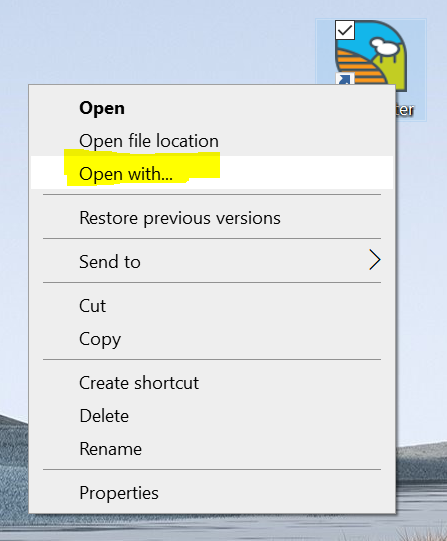Choose Restore previous versions

[212, 218]
